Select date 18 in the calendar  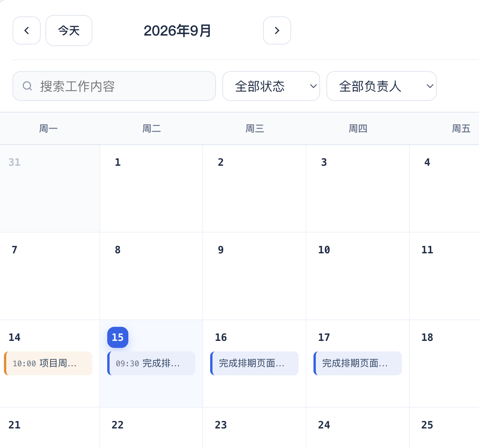(427, 337)
